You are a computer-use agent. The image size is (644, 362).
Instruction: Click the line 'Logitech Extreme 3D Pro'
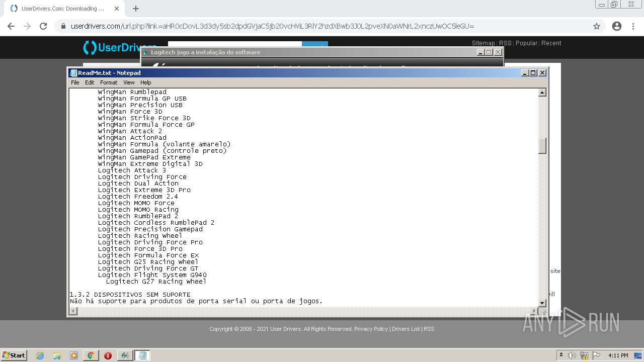pos(144,190)
